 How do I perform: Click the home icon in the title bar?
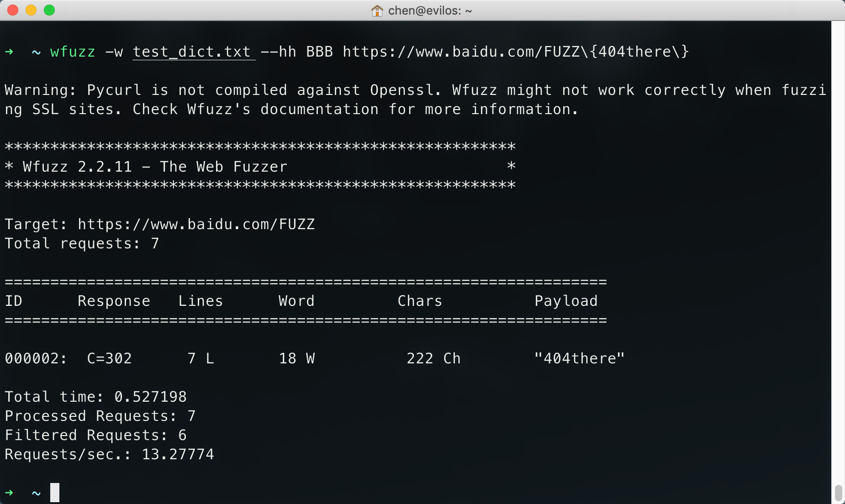[377, 10]
